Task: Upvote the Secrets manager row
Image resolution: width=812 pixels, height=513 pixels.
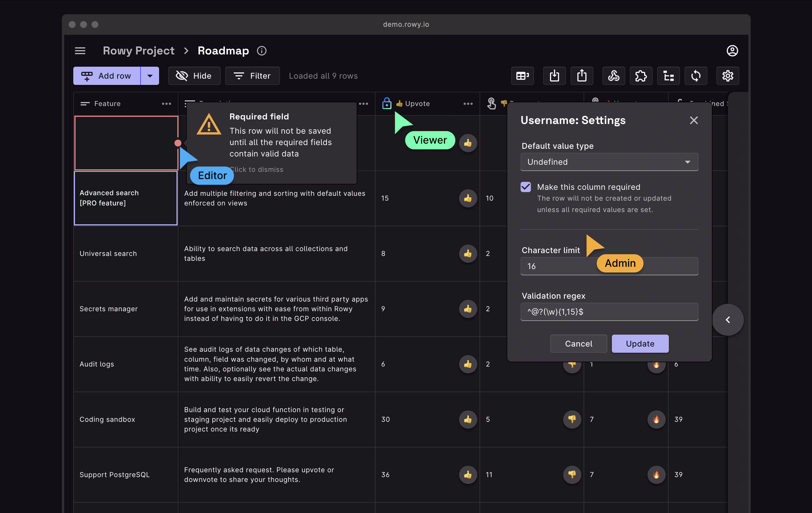Action: coord(468,309)
